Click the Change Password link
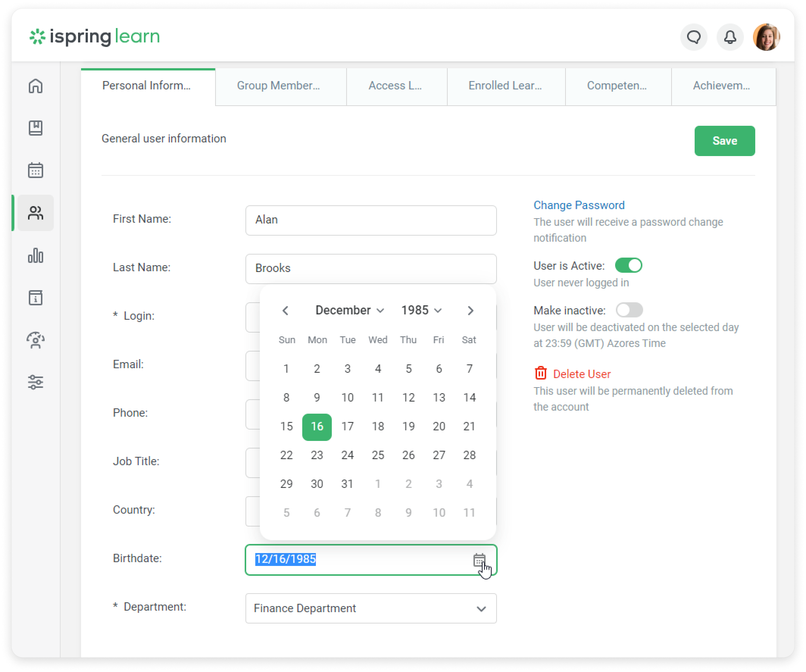This screenshot has width=806, height=672. point(579,205)
